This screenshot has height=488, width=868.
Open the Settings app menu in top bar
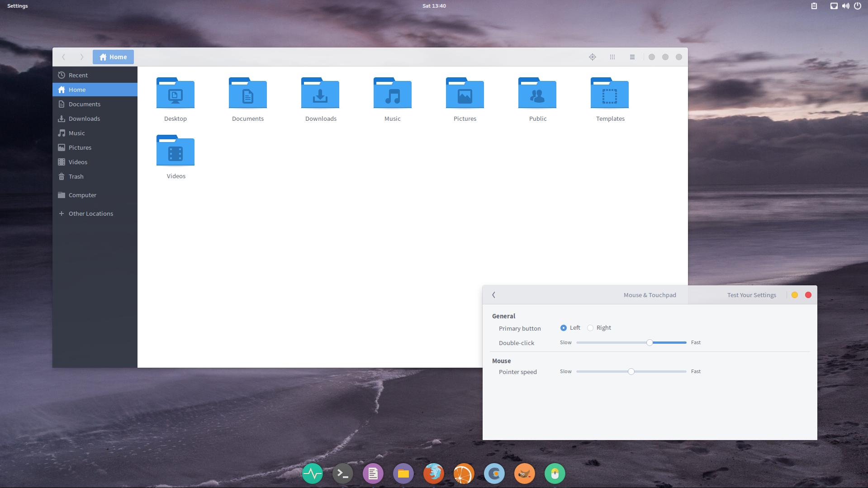tap(18, 6)
